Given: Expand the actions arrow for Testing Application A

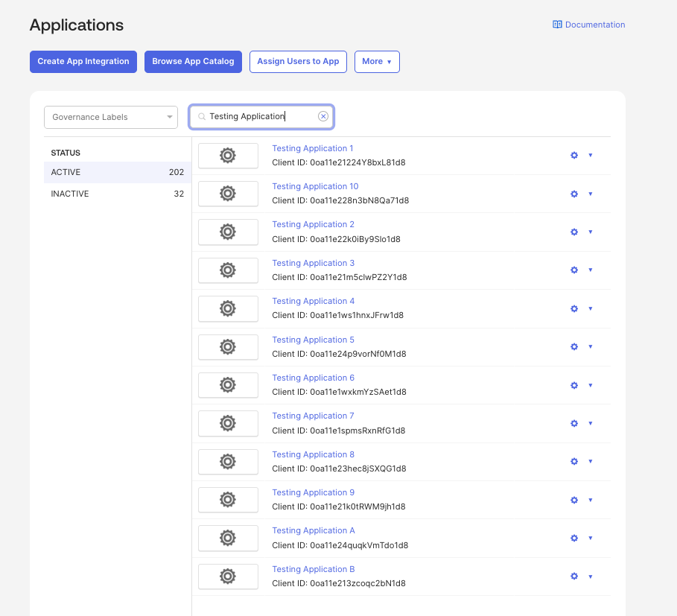Looking at the screenshot, I should [590, 538].
